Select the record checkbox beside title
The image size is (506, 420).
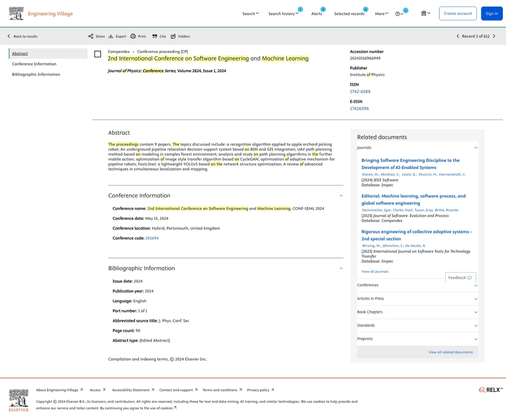(x=98, y=54)
